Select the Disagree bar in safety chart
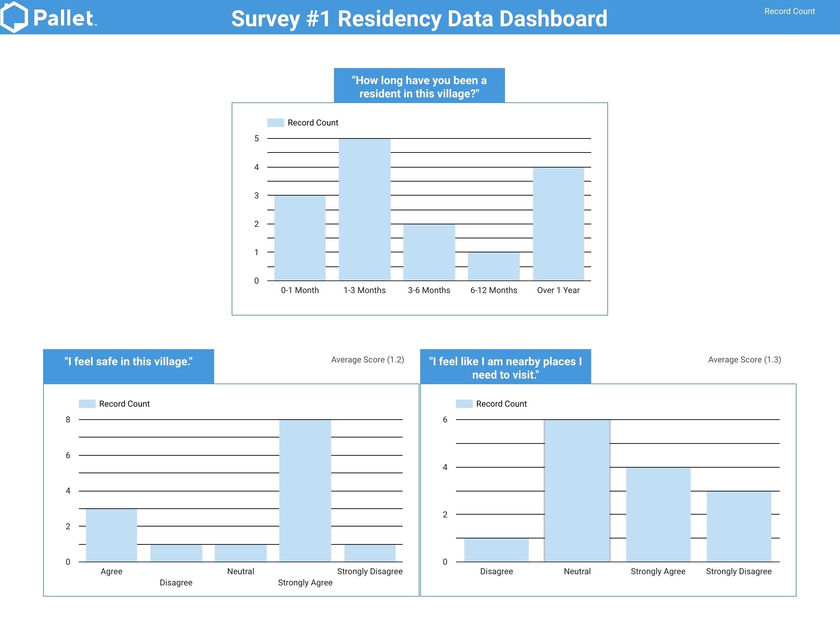This screenshot has height=631, width=840. (176, 553)
